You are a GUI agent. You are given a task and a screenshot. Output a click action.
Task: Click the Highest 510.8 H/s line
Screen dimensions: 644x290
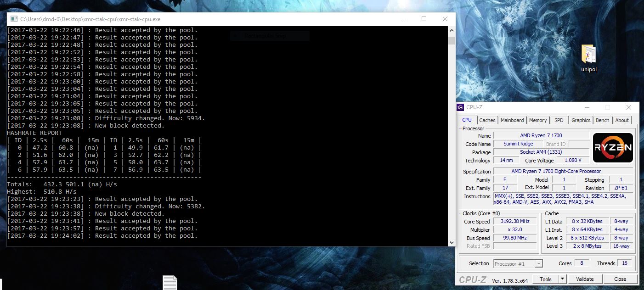[42, 191]
